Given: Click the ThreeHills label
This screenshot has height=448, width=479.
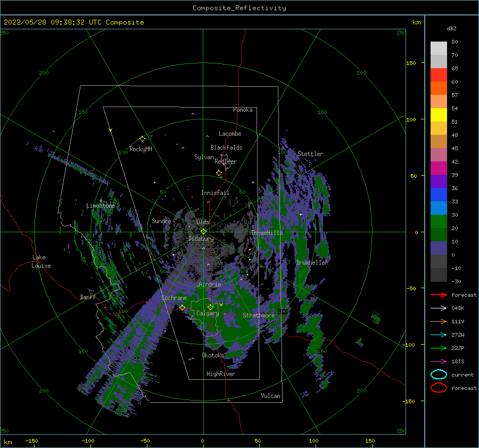Looking at the screenshot, I should click(267, 233).
